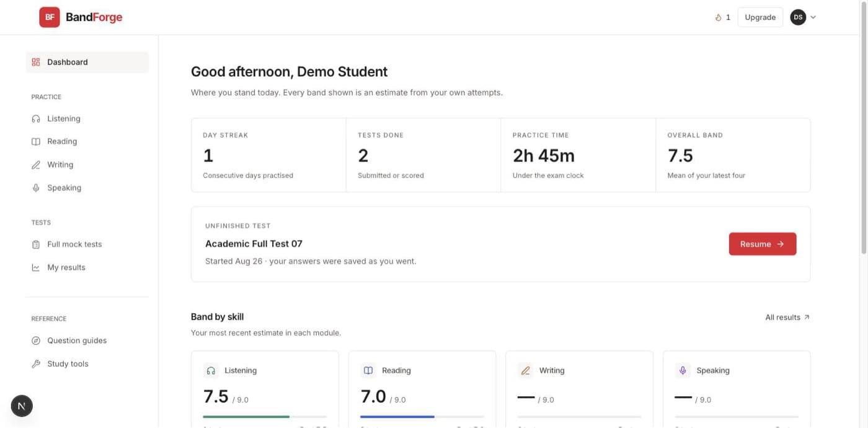This screenshot has width=868, height=428.
Task: Click the Band by skill heading
Action: [x=217, y=316]
